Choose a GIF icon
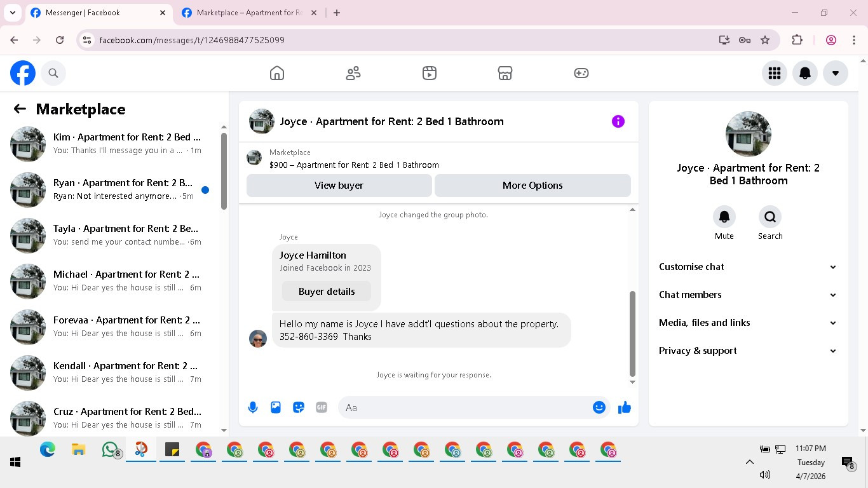868x488 pixels. 322,407
